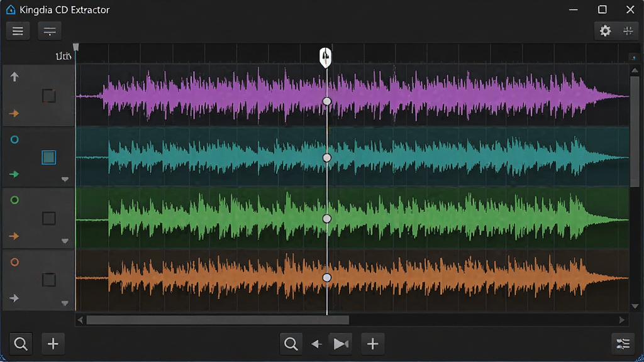Viewport: 644px width, 362px height.
Task: Click the playhead handle on the teal track
Action: 327,158
